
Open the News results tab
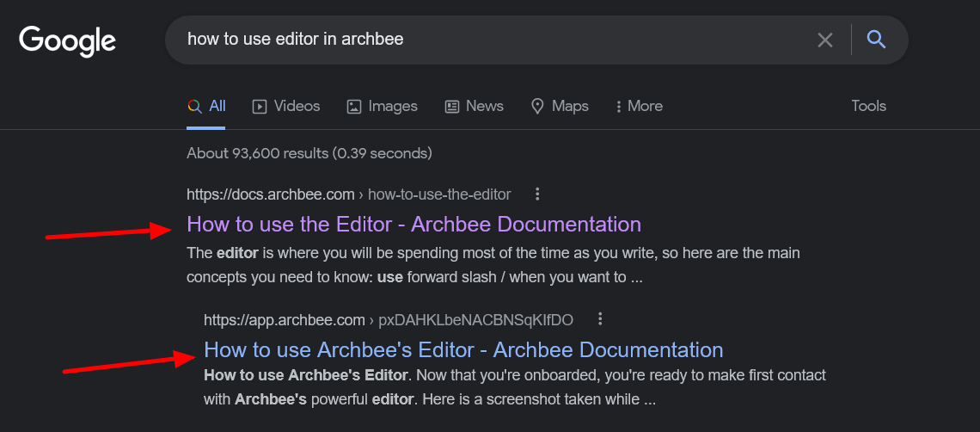(474, 106)
